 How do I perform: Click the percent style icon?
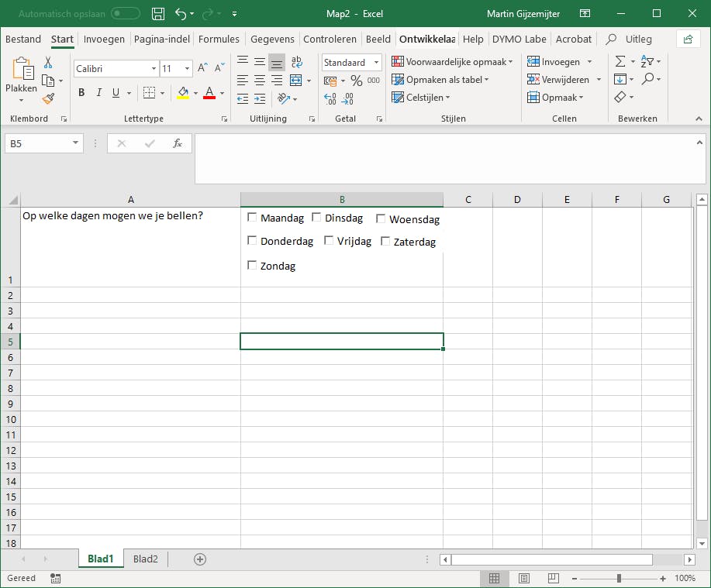pyautogui.click(x=357, y=81)
